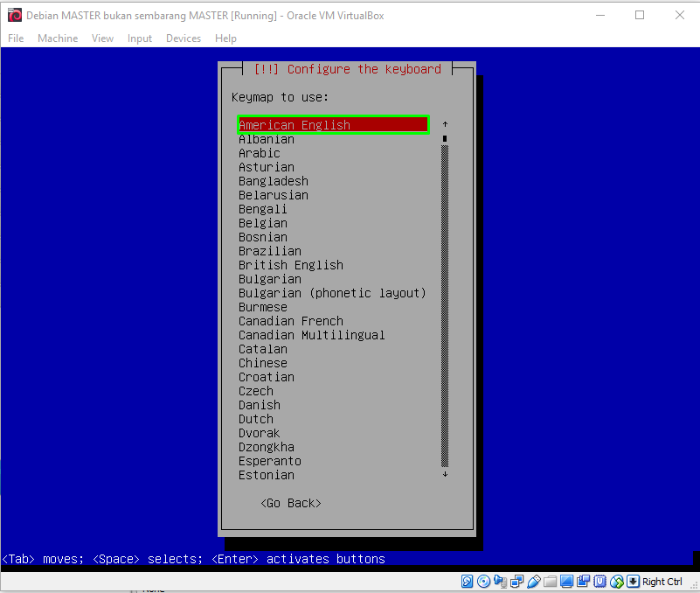Click the scroll down arrow in keymap list

coord(445,474)
